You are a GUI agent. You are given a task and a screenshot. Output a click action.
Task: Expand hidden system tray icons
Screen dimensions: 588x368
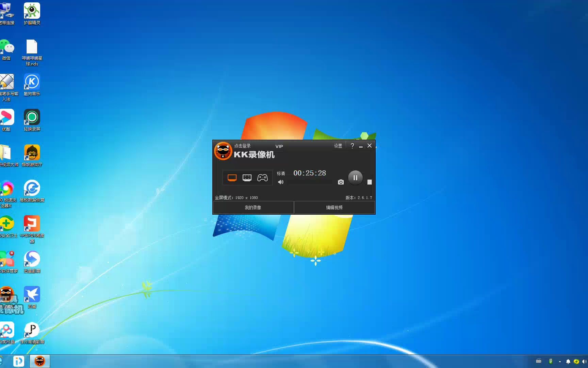click(x=560, y=362)
